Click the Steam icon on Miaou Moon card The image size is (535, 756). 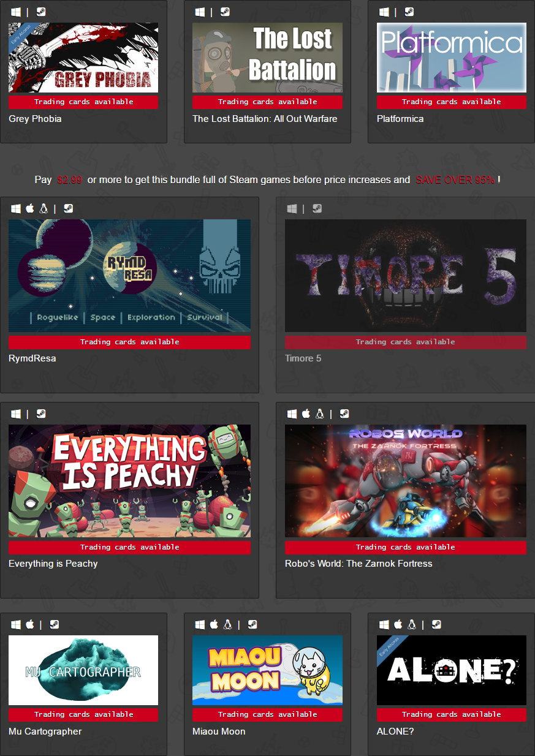click(252, 624)
